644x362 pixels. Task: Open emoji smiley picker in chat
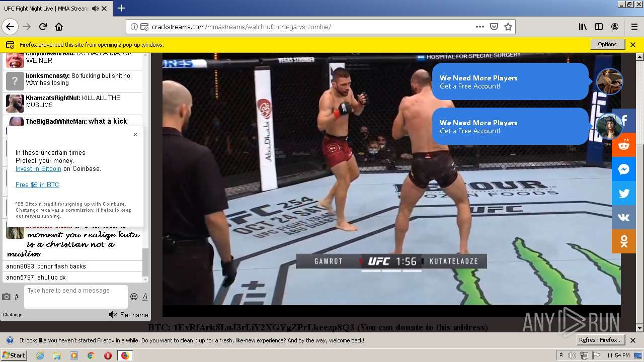[x=134, y=297]
